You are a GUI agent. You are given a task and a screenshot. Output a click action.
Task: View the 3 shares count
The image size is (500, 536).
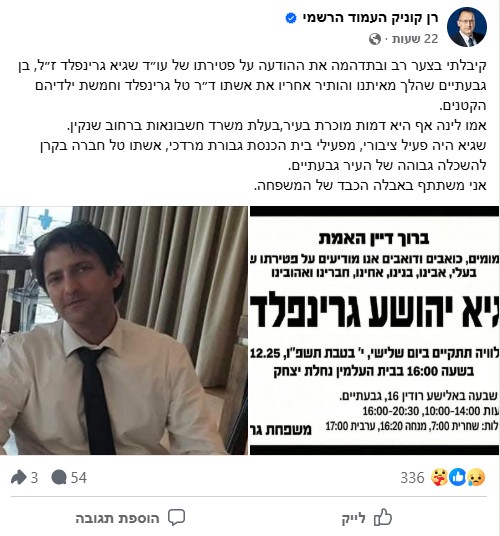tap(34, 478)
